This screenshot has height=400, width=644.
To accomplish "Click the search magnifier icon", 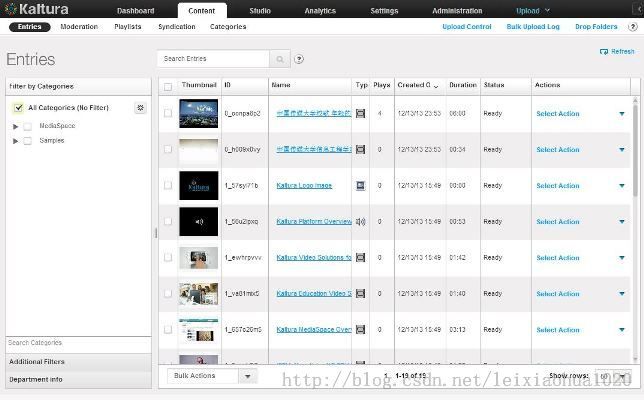I will pyautogui.click(x=280, y=59).
